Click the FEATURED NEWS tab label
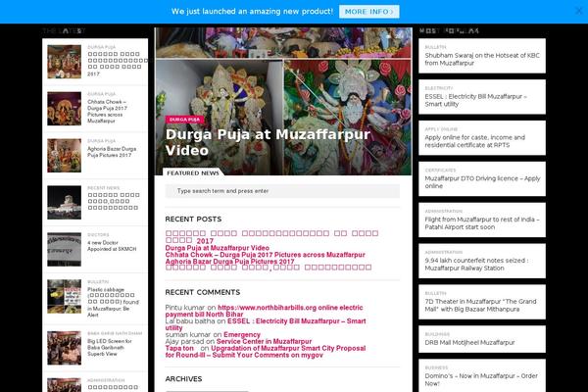 tap(193, 172)
